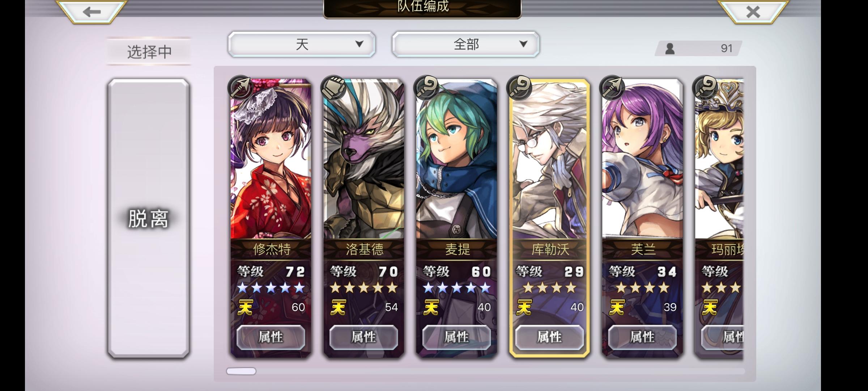Close the 队伍编成 screen with X

(x=753, y=12)
